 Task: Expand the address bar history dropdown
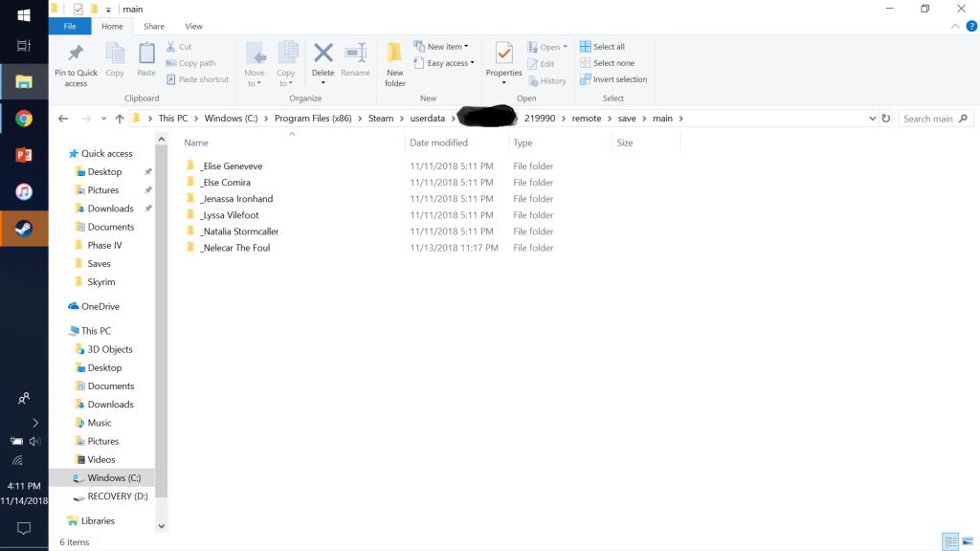tap(872, 119)
